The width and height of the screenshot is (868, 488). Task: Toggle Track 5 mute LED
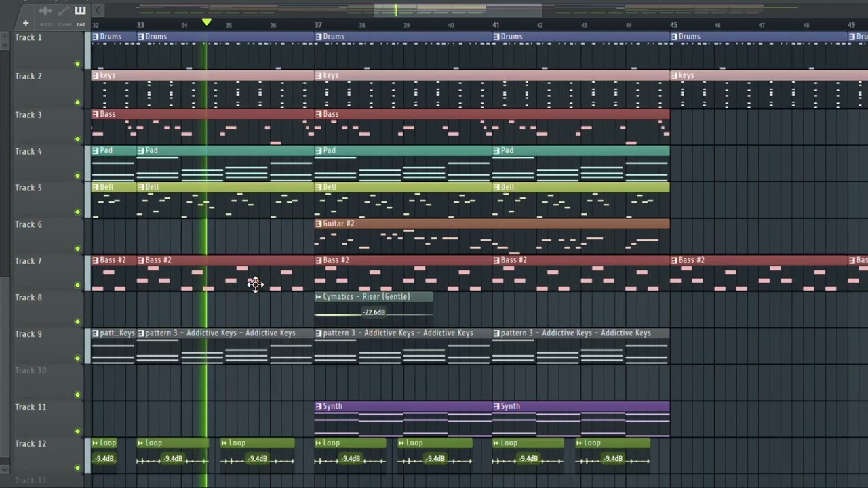click(77, 212)
